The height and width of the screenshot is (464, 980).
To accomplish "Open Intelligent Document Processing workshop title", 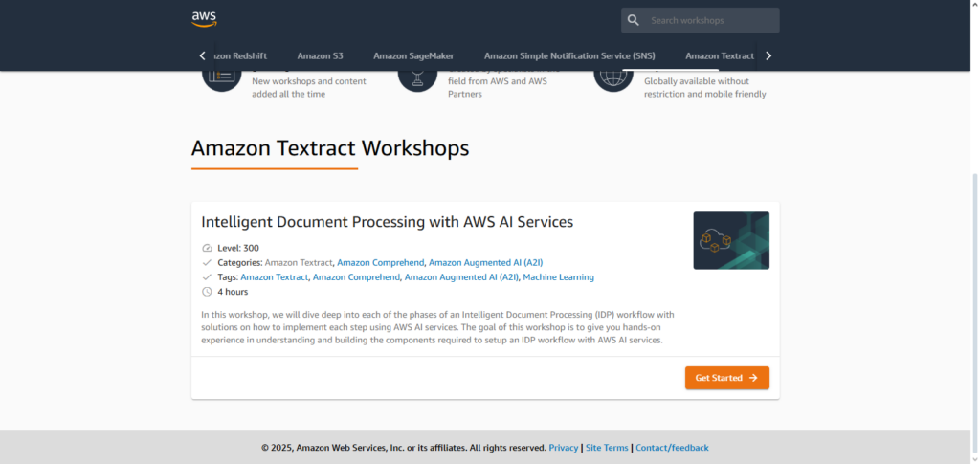I will [x=387, y=222].
